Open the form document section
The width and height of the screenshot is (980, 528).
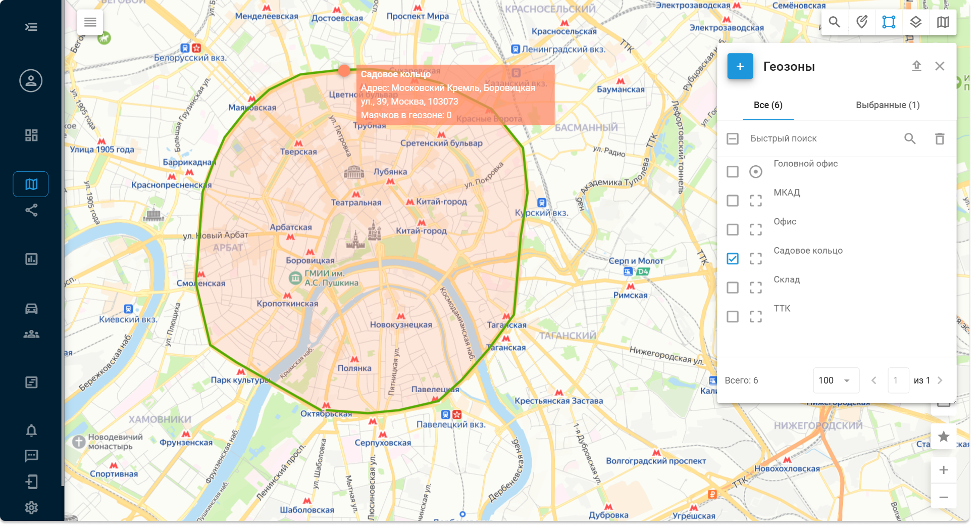point(31,382)
